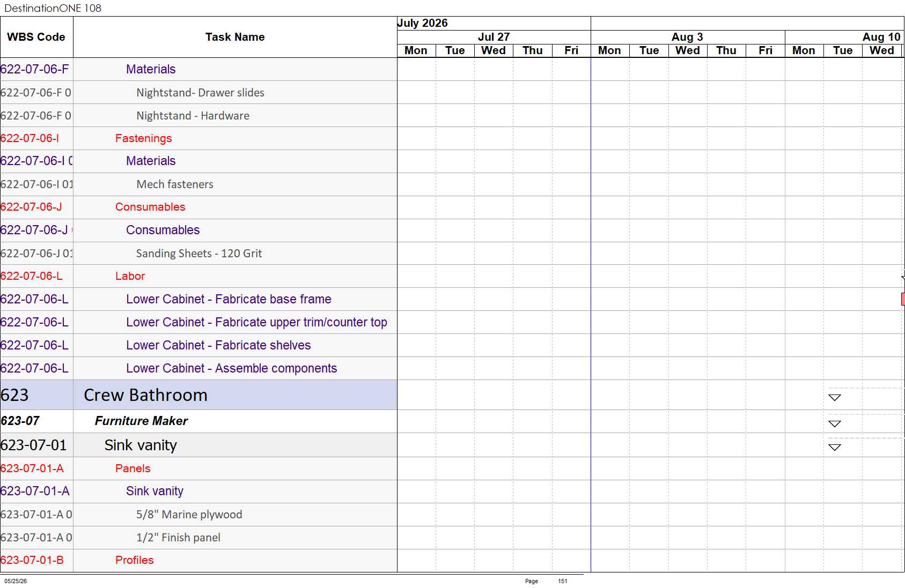
Task: Select the red bar in Fabricate base frame row
Action: [903, 299]
